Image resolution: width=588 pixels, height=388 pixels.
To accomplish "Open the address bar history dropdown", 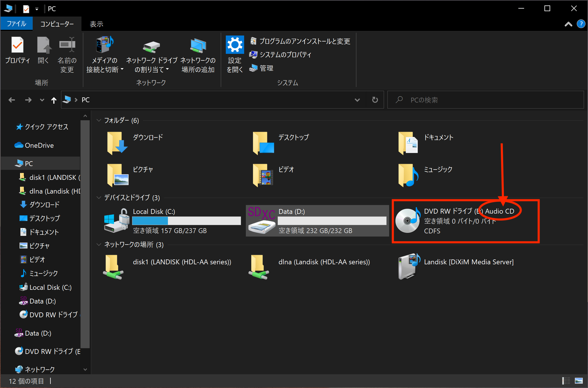I will [357, 100].
